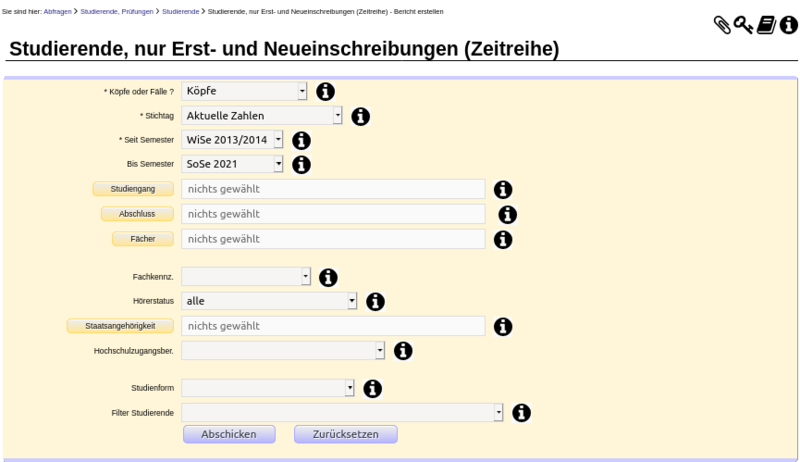Open the book documentation icon
This screenshot has width=800, height=462.
point(766,24)
